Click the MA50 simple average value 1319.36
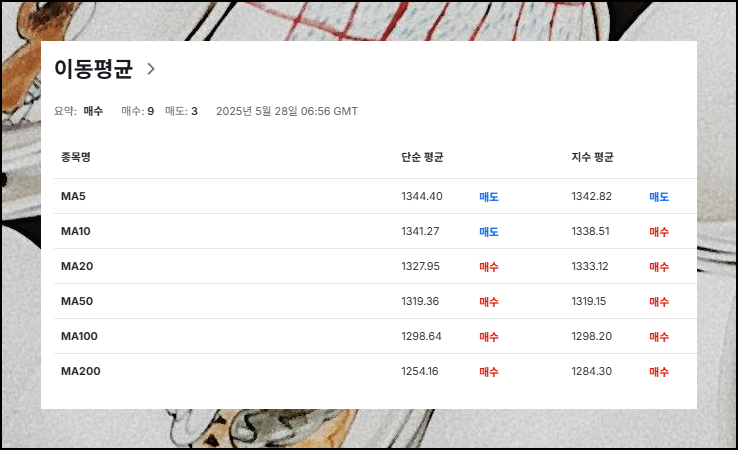The width and height of the screenshot is (738, 450). tap(420, 301)
